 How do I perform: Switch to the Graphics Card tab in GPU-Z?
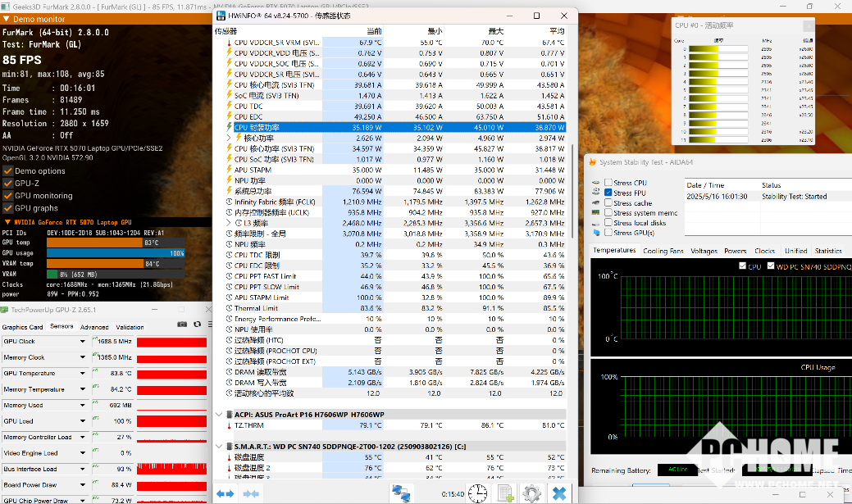coord(22,327)
